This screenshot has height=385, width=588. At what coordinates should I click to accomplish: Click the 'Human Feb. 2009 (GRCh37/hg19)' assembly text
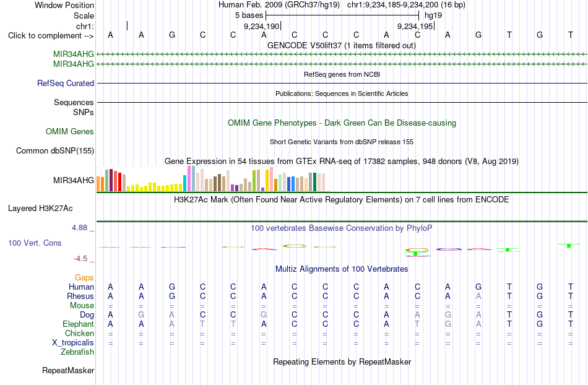[x=279, y=5]
